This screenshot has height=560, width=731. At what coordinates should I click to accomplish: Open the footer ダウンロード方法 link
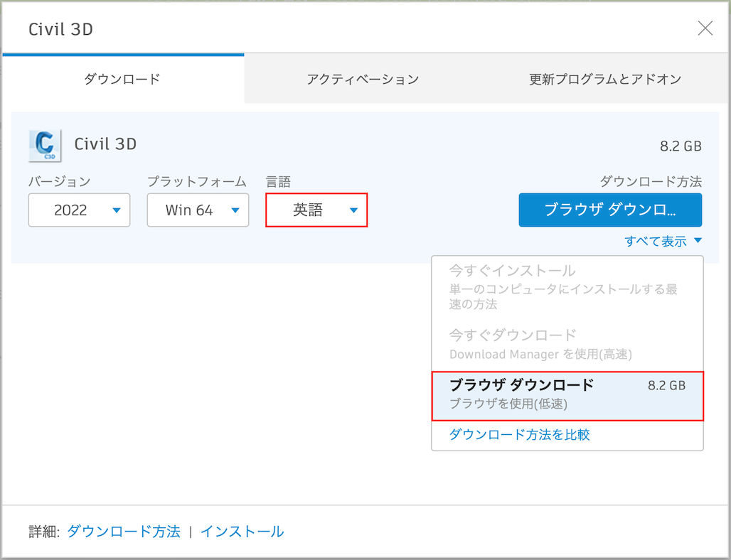coord(124,532)
